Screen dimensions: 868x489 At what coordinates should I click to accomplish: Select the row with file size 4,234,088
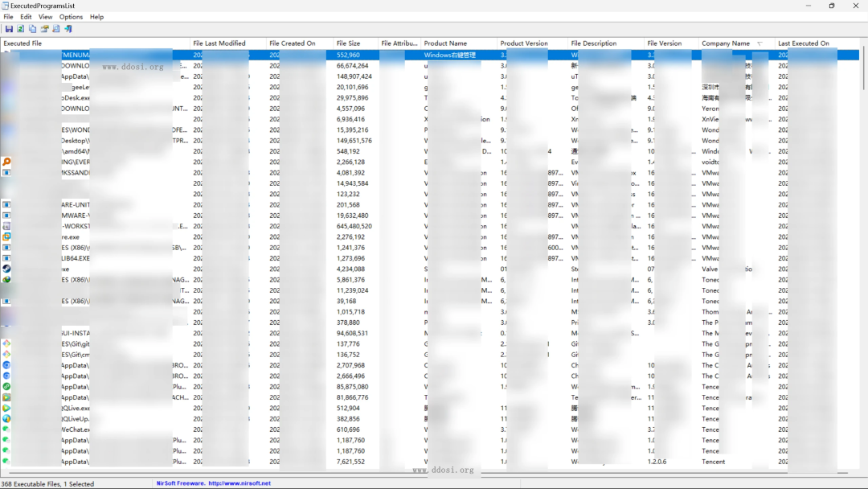point(429,269)
